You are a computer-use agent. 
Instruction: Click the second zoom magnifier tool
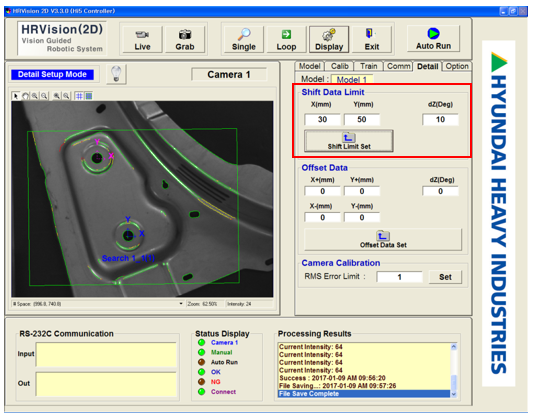click(x=45, y=96)
